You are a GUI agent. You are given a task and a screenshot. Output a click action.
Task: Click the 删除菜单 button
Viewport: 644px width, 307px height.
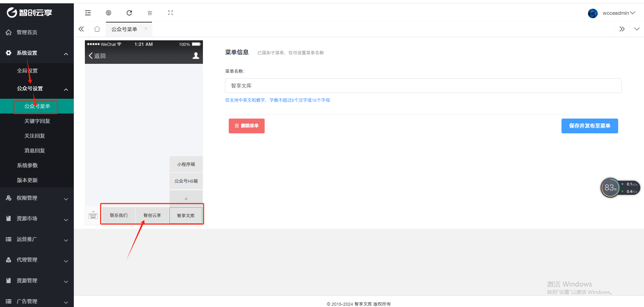point(247,126)
